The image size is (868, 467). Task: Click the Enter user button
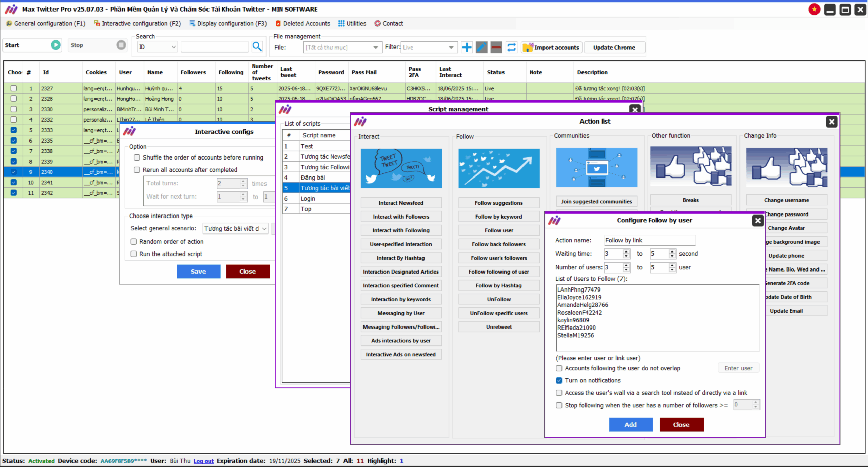(738, 368)
